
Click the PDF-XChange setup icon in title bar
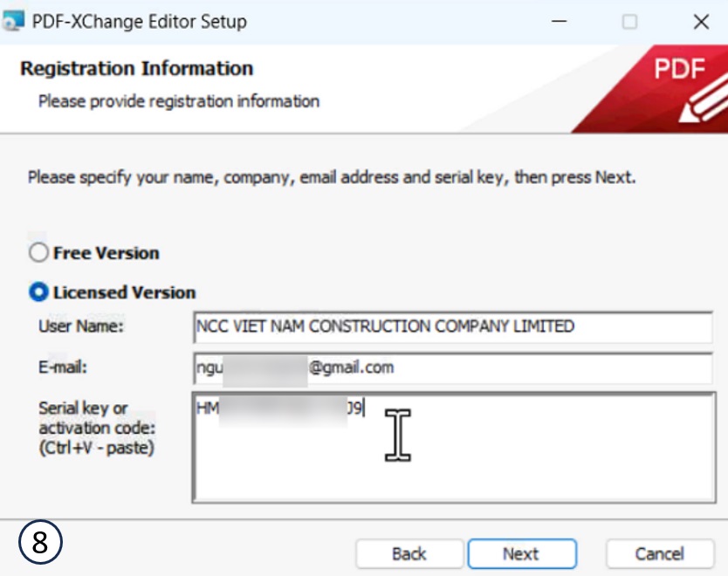click(15, 22)
